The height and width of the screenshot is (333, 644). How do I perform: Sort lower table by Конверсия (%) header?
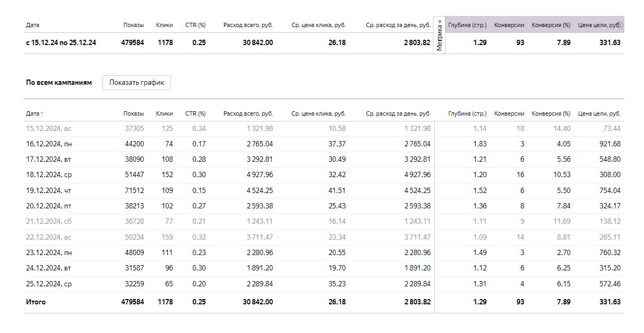tap(551, 113)
